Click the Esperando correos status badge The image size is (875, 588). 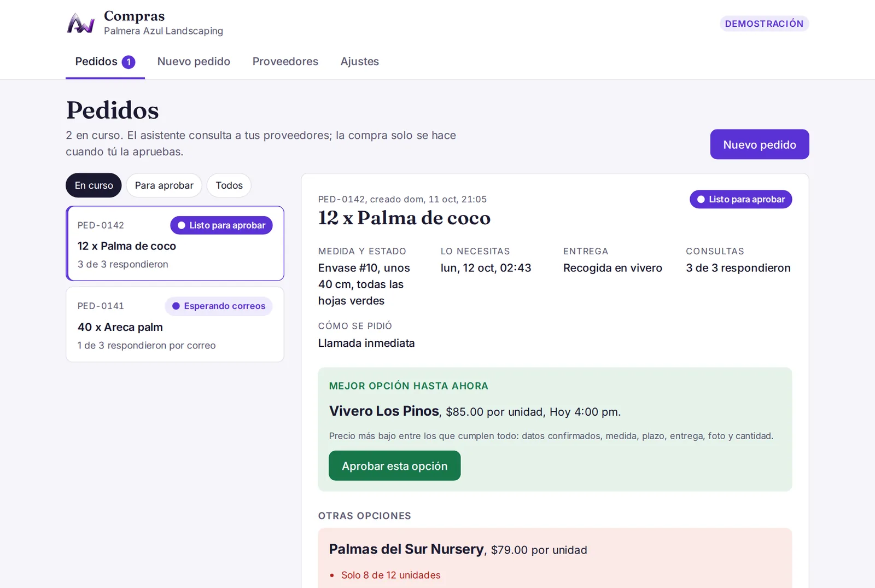pos(219,306)
